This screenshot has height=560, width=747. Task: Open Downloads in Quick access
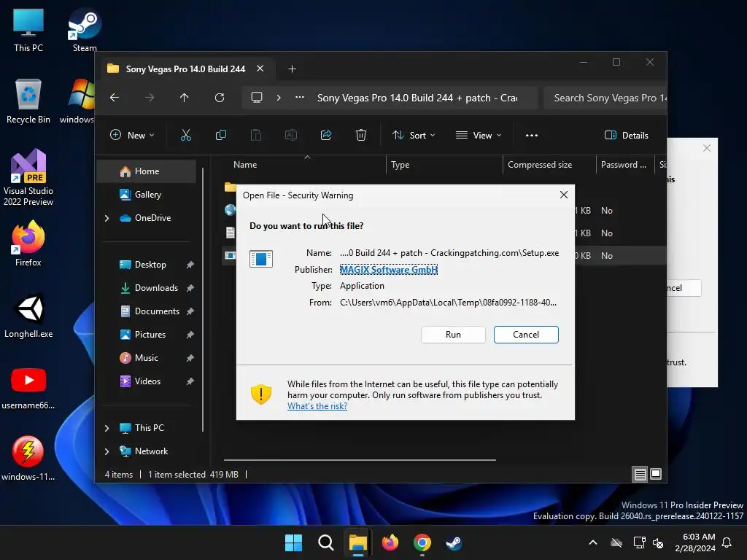click(156, 287)
